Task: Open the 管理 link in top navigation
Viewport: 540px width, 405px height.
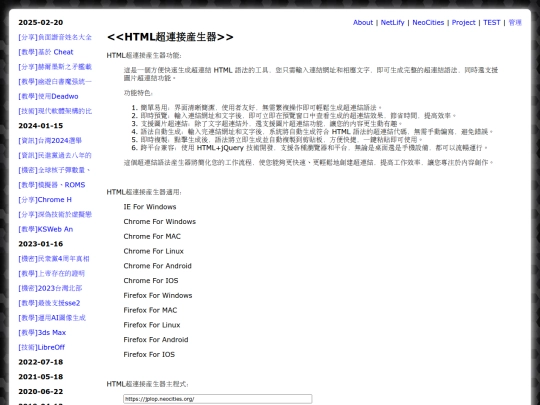Action: pos(515,22)
